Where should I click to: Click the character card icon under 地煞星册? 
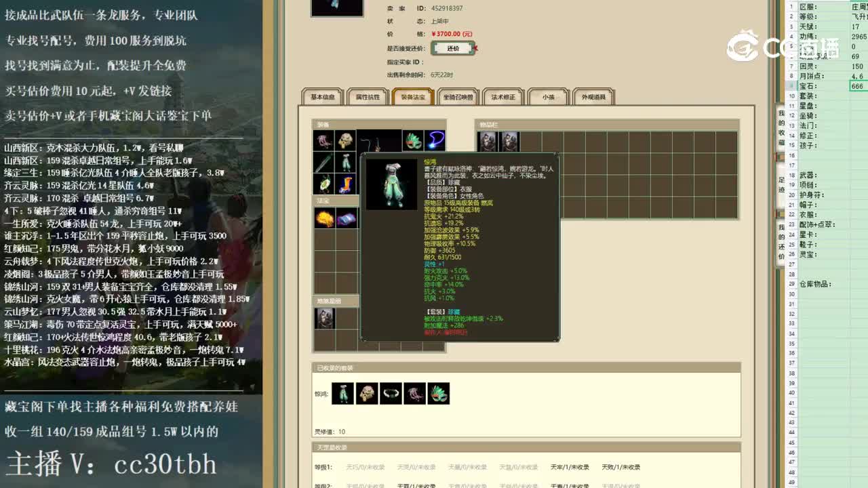coord(324,319)
